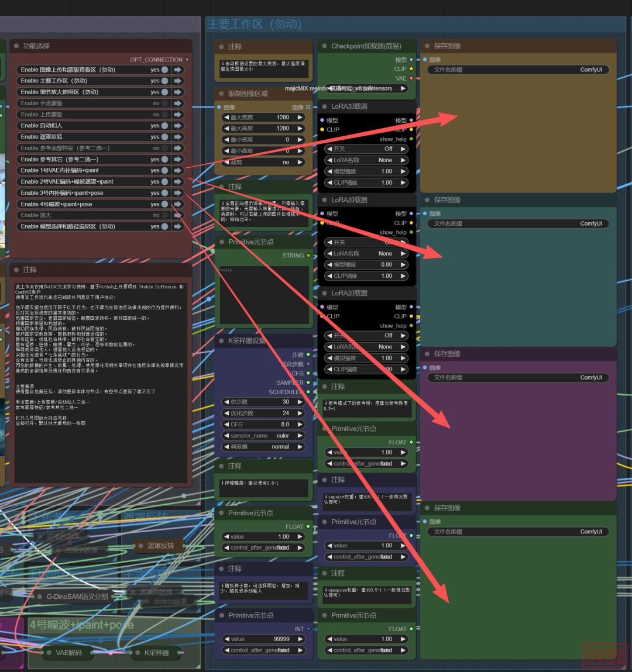The height and width of the screenshot is (672, 632).
Task: Click the arrow icon on Enable 自动扣人 row
Action: [177, 126]
